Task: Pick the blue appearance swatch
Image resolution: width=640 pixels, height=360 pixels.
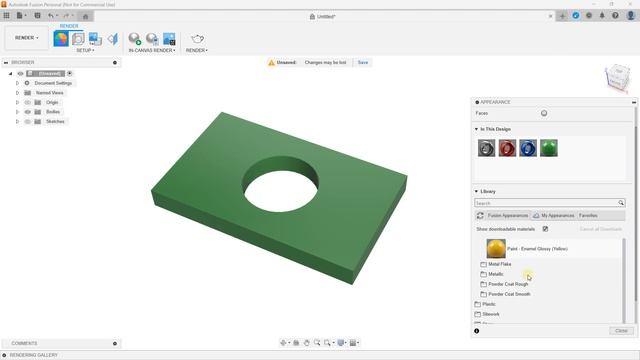Action: (528, 148)
